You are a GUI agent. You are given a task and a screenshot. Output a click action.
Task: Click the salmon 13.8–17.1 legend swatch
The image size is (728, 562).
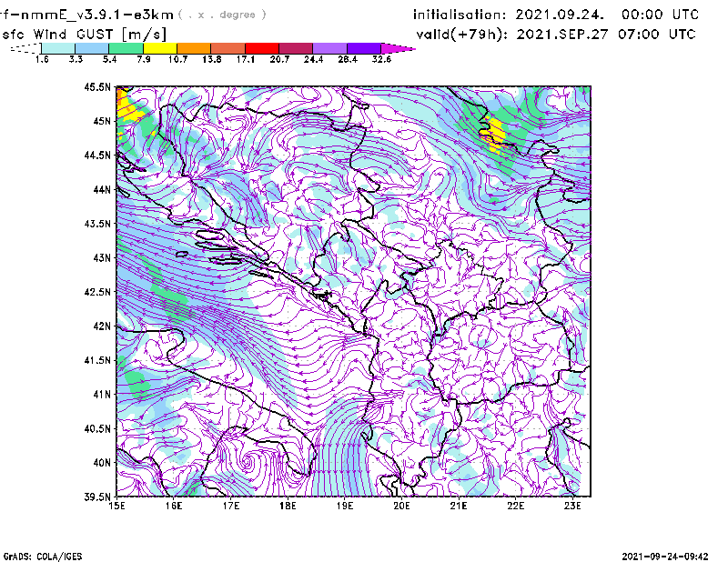tap(228, 48)
